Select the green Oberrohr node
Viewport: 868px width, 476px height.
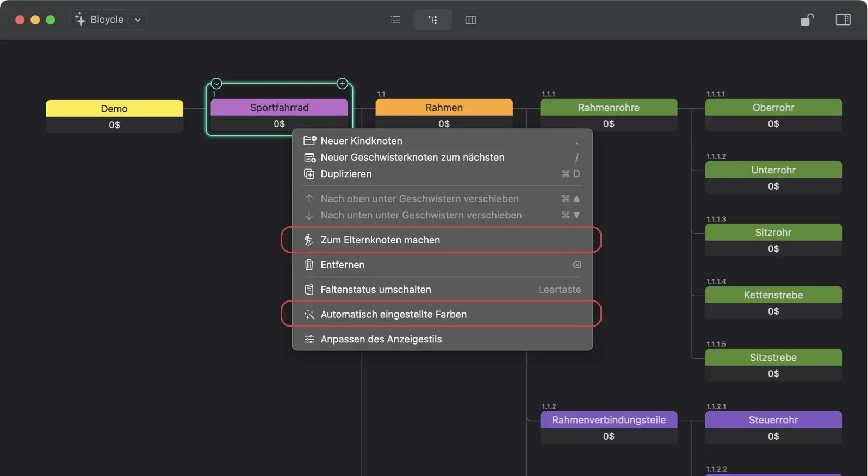click(773, 108)
